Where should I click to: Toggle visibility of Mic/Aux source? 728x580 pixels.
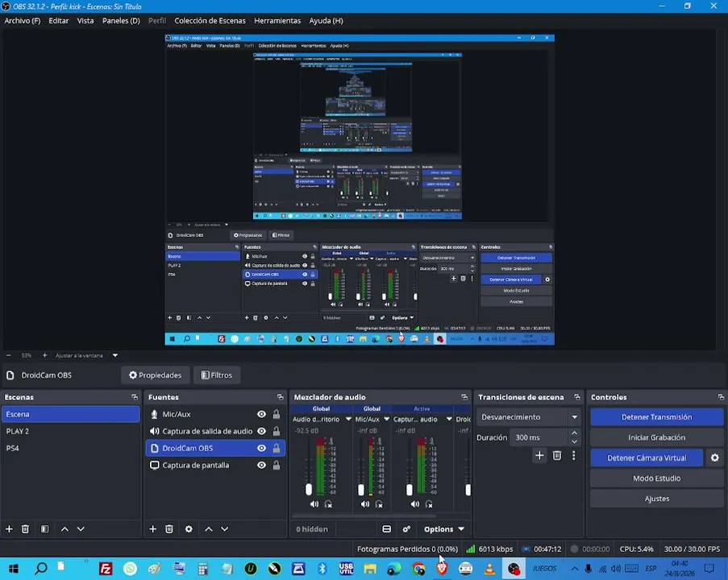click(262, 414)
